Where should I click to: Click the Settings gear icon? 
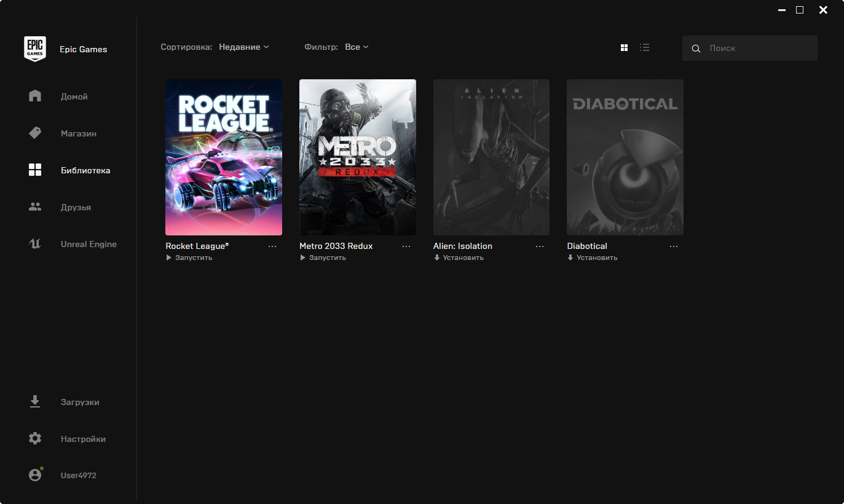tap(35, 439)
